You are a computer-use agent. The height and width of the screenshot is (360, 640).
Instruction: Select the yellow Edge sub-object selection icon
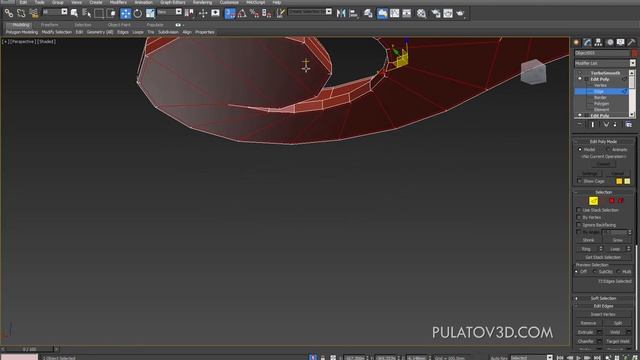click(593, 200)
